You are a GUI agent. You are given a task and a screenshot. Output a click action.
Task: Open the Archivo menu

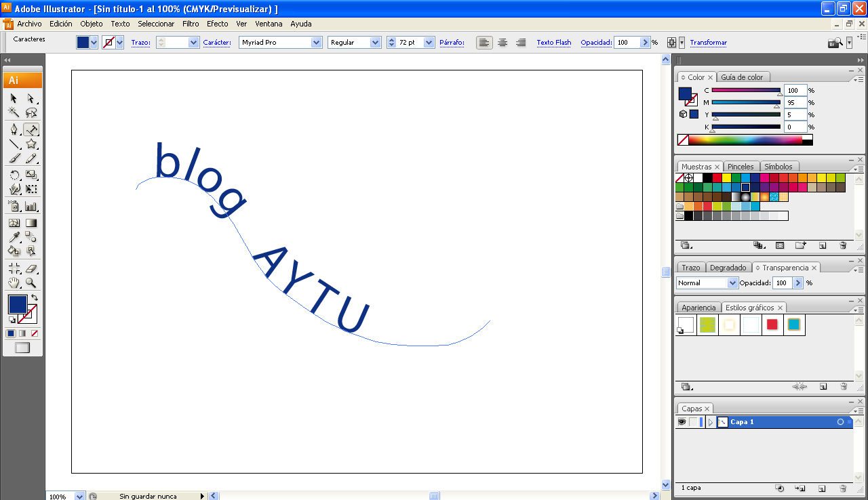pyautogui.click(x=29, y=24)
